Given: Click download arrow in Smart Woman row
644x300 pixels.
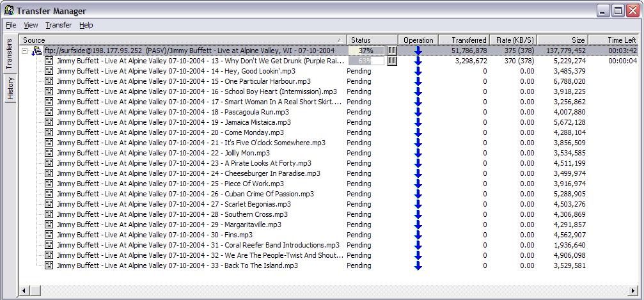Looking at the screenshot, I should pyautogui.click(x=418, y=102).
